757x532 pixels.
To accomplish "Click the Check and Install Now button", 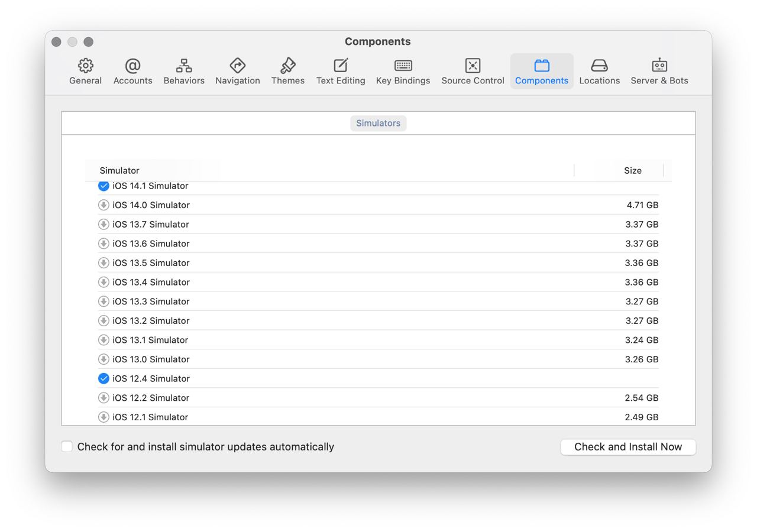I will pos(628,447).
